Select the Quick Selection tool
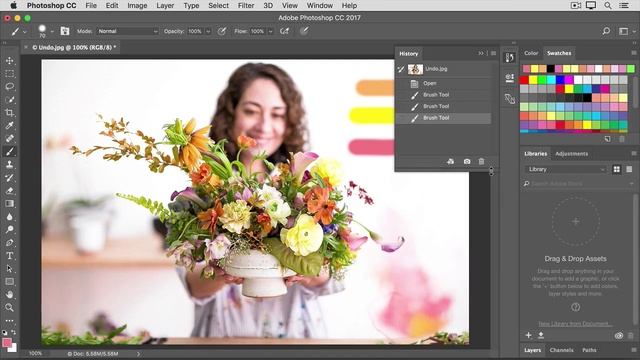The height and width of the screenshot is (360, 640). click(x=10, y=100)
